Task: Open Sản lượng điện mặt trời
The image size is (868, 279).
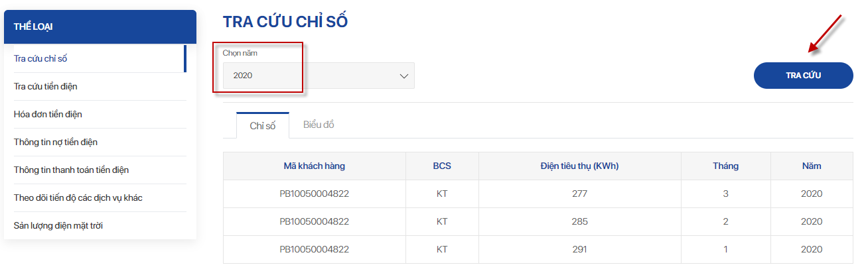Action: [x=58, y=225]
